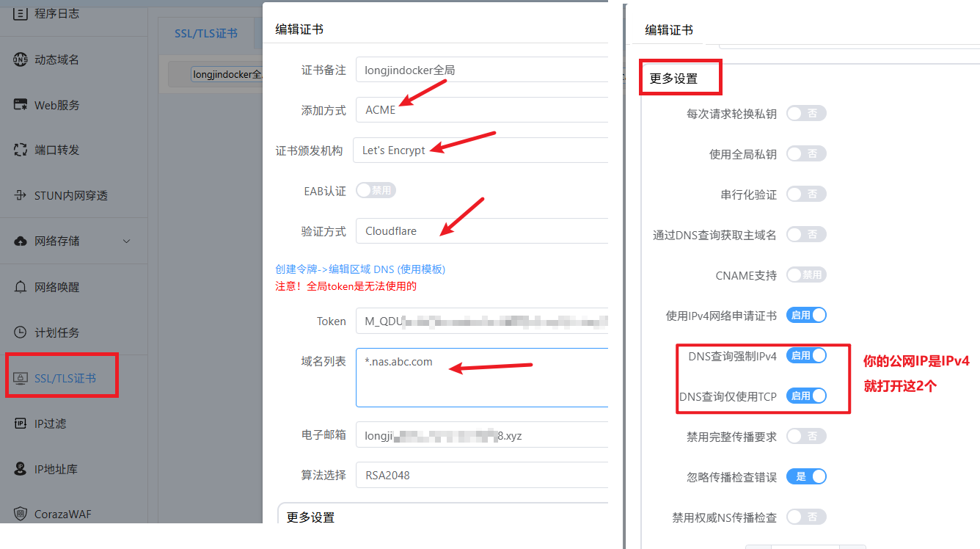Open 创建令牌->编辑区域 DNS link
980x549 pixels.
pyautogui.click(x=360, y=269)
